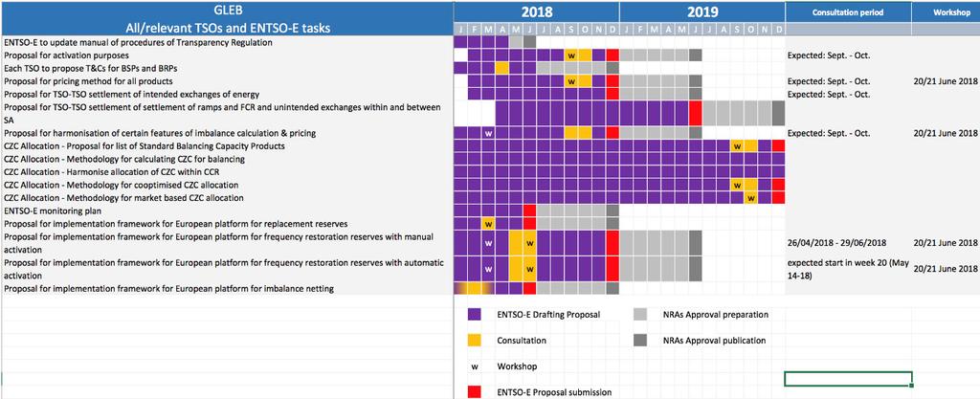
Task: Click the workshop 'w' marker in legend
Action: (475, 366)
